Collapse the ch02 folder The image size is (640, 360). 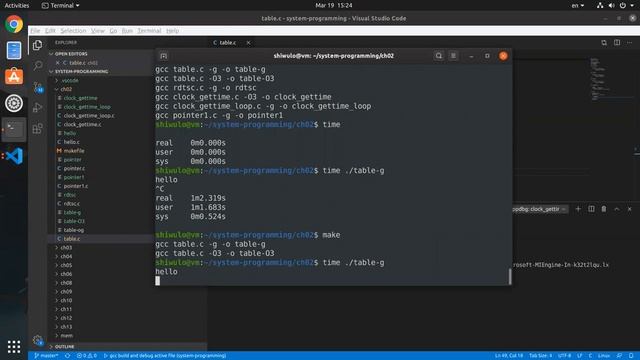64,89
